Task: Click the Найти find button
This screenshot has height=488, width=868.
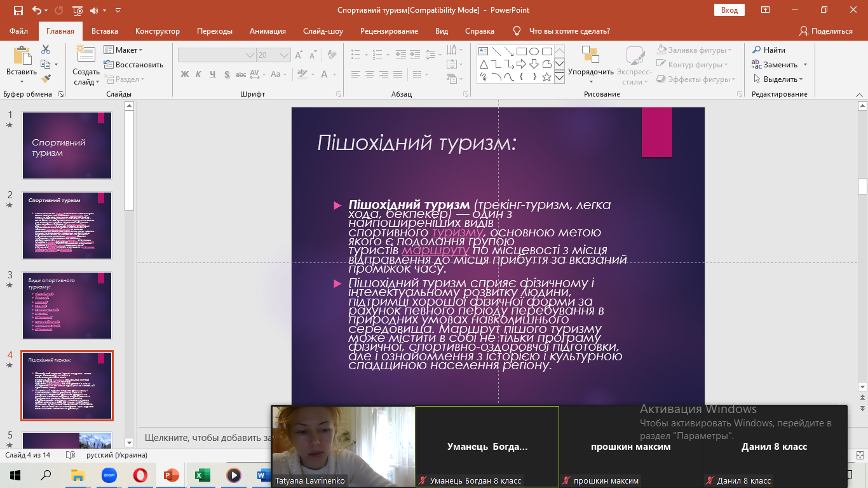Action: (x=769, y=50)
